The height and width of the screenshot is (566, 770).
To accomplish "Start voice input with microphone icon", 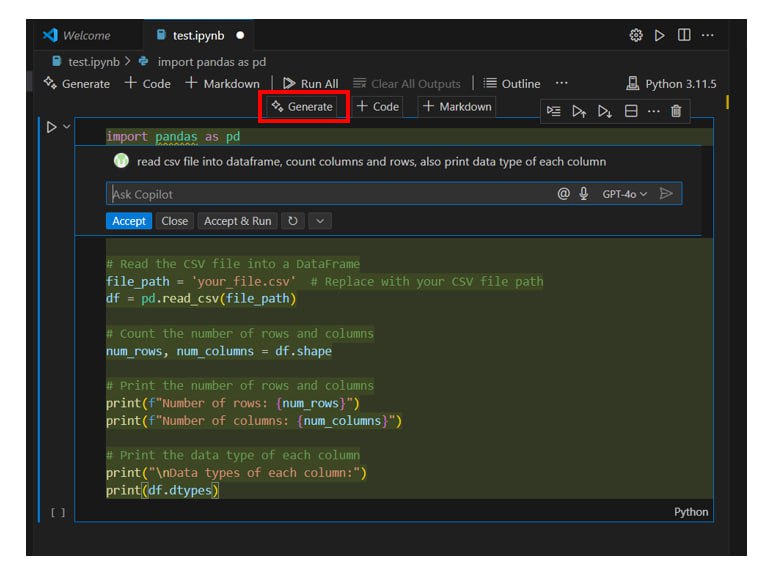I will [x=583, y=194].
